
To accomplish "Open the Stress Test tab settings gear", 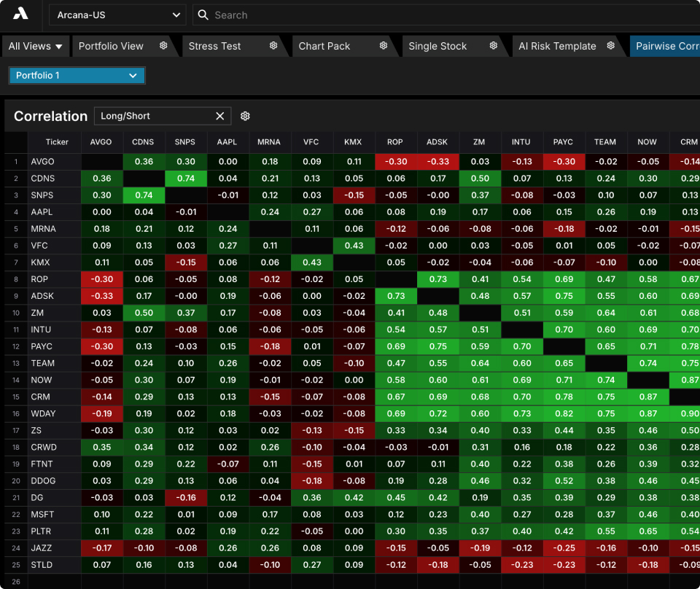I will (x=273, y=45).
